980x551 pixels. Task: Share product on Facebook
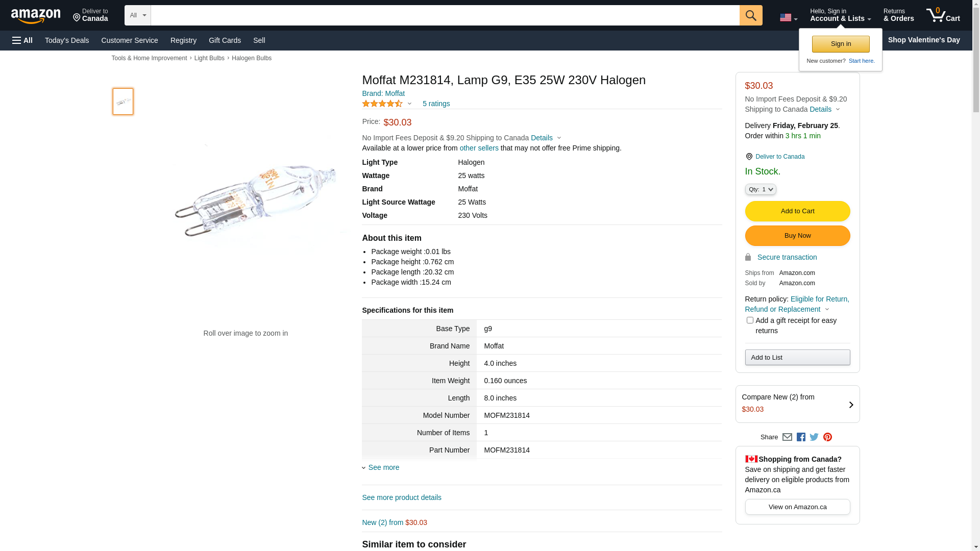pyautogui.click(x=801, y=437)
